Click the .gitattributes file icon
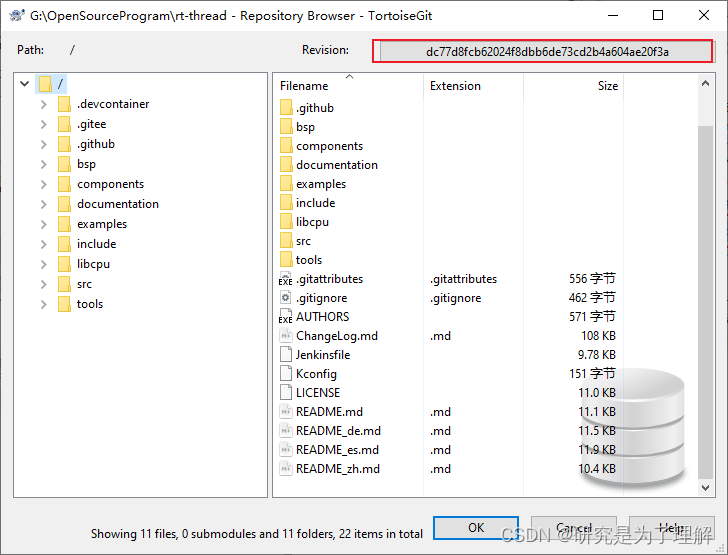The height and width of the screenshot is (555, 728). 286,279
